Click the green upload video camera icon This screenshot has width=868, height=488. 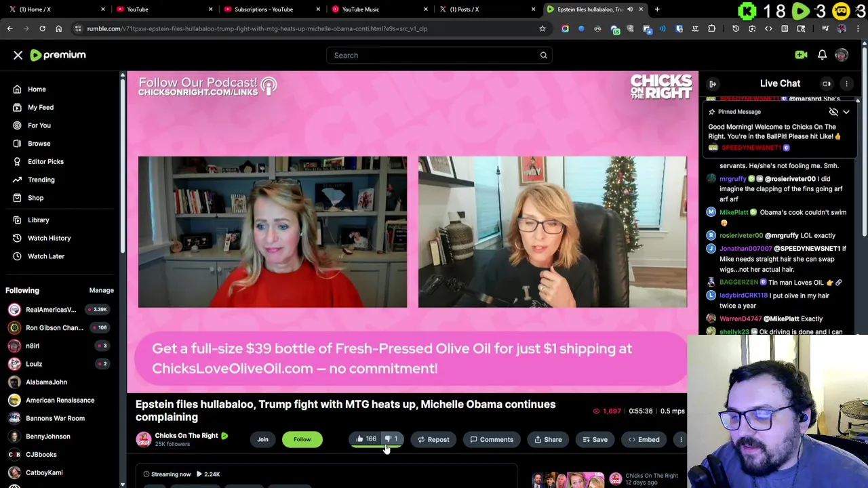coord(801,55)
